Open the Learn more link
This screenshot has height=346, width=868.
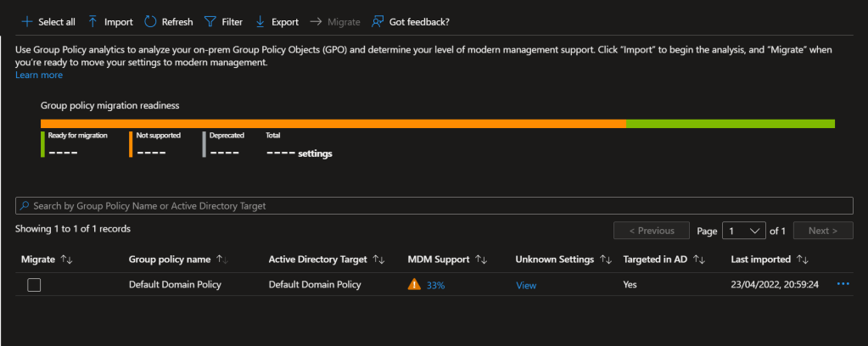pyautogui.click(x=39, y=75)
